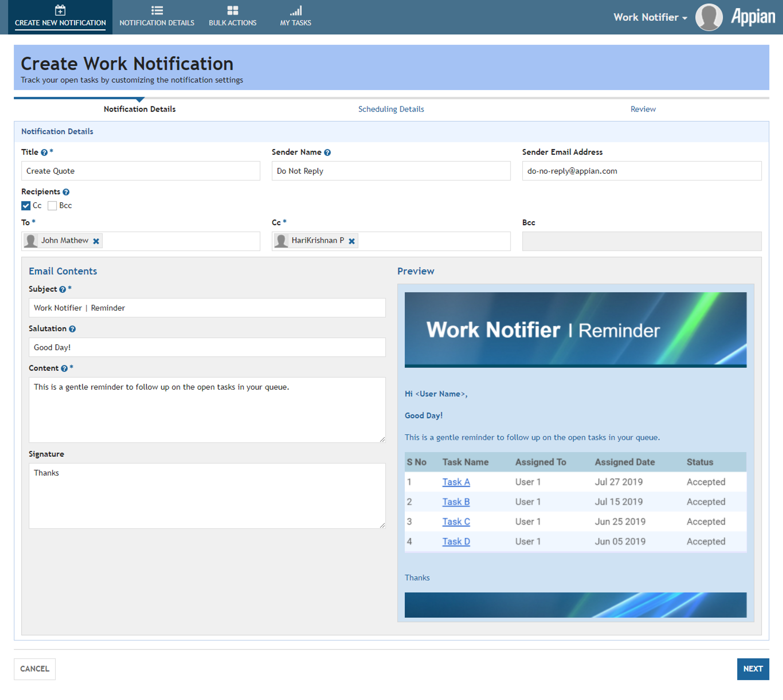The height and width of the screenshot is (700, 783).
Task: Open the Task A link
Action: pyautogui.click(x=456, y=482)
